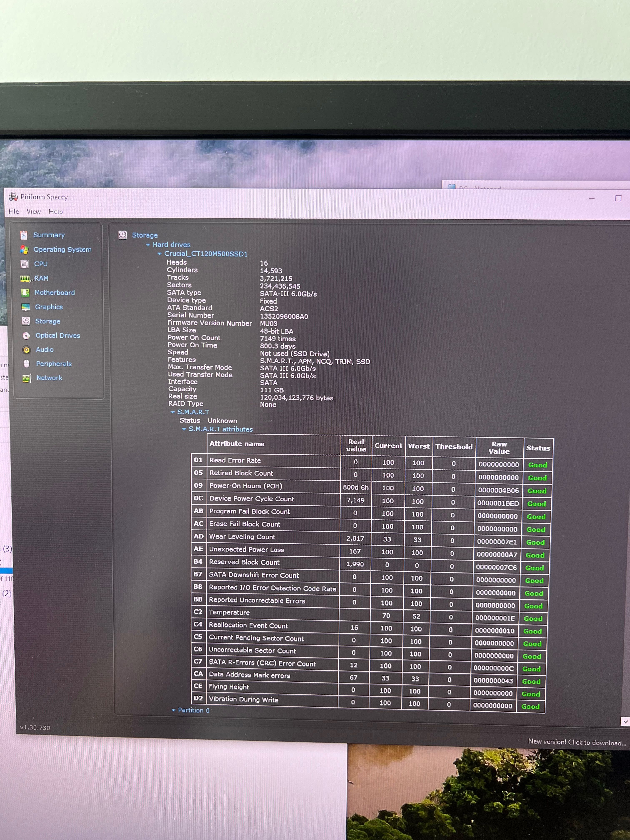Collapse the S.M.A.R.T attributes arrow
This screenshot has height=840, width=630.
click(184, 429)
